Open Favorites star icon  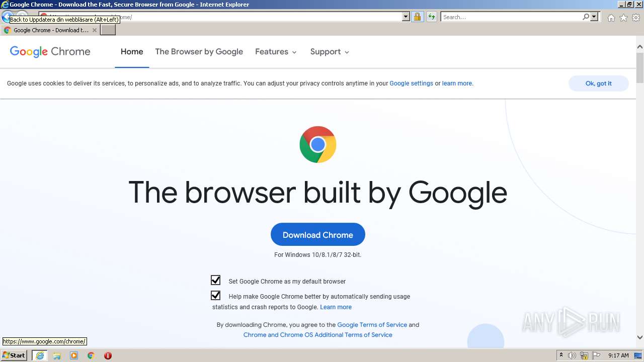pyautogui.click(x=623, y=18)
